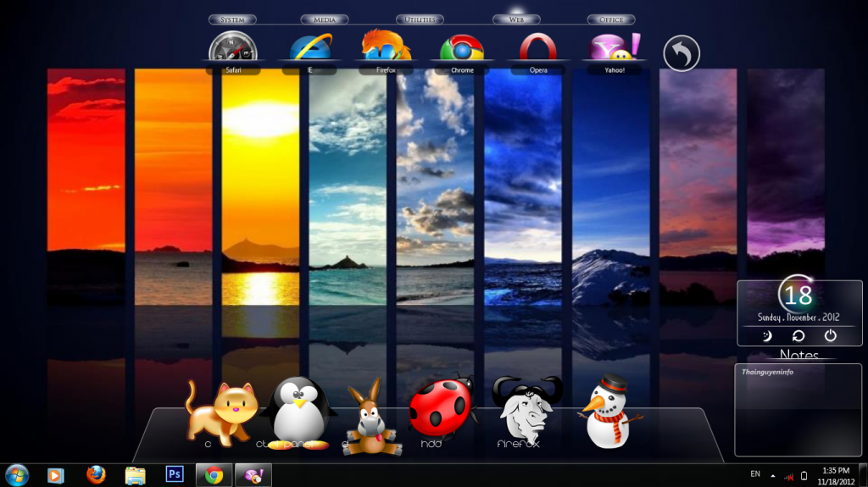868x487 pixels.
Task: Click the orange cat dock icon
Action: tap(221, 412)
